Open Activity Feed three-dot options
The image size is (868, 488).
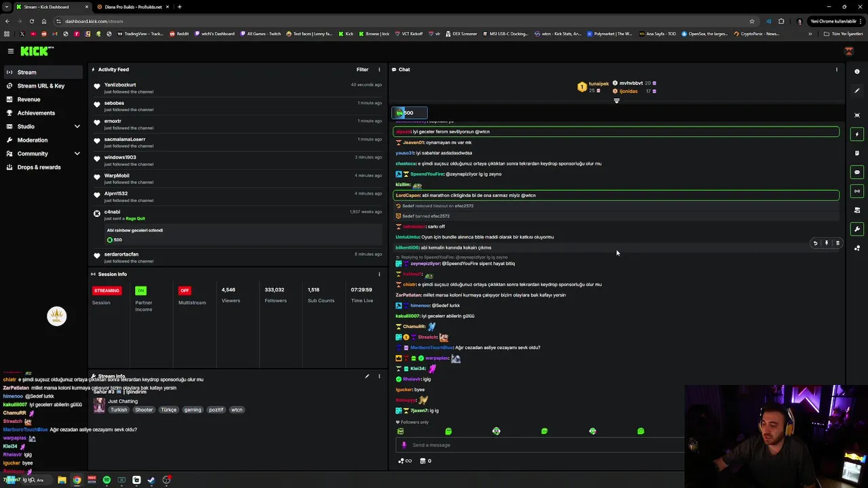[x=379, y=69]
